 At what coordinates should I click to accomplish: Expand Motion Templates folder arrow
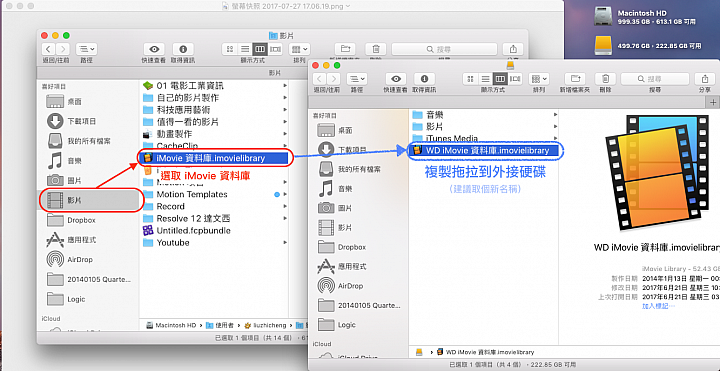[x=285, y=195]
